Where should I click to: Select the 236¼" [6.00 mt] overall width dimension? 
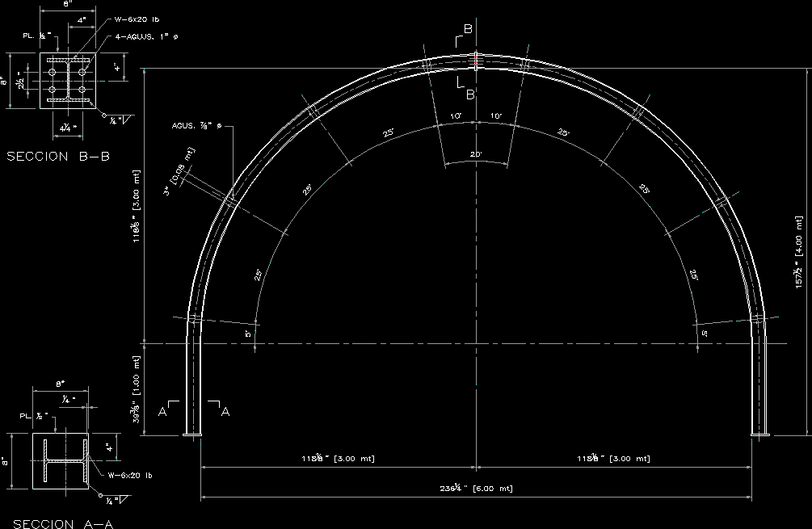(476, 489)
